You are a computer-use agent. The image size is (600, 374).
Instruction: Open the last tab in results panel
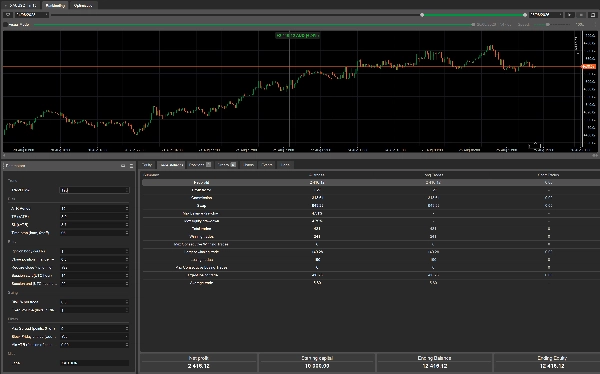coord(285,165)
